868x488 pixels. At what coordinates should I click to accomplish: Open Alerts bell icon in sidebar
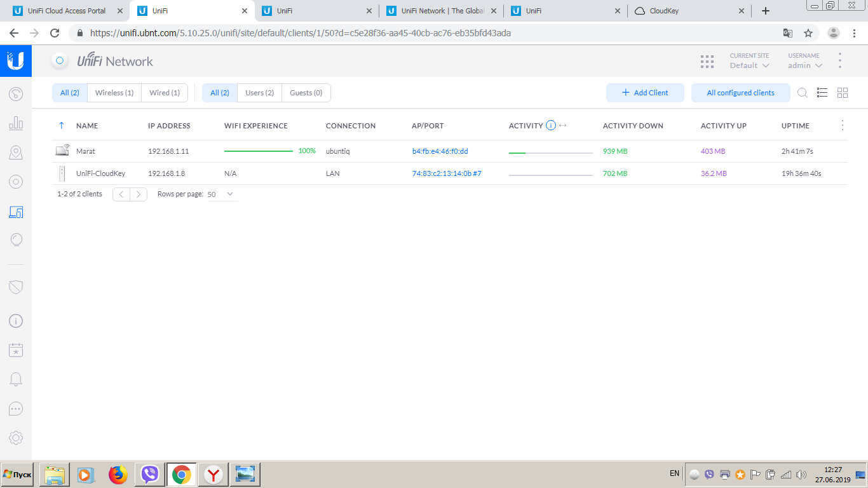tap(16, 379)
